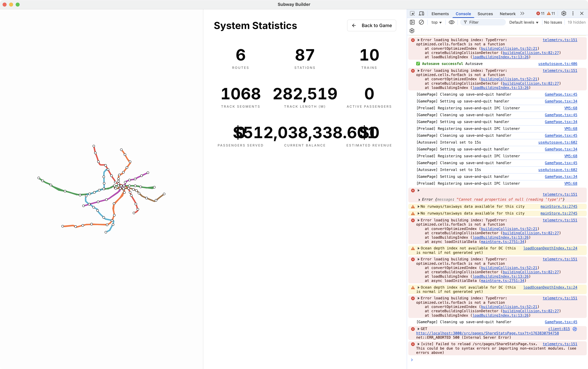Click the warning count triangle badge
The width and height of the screenshot is (588, 369).
(x=551, y=14)
